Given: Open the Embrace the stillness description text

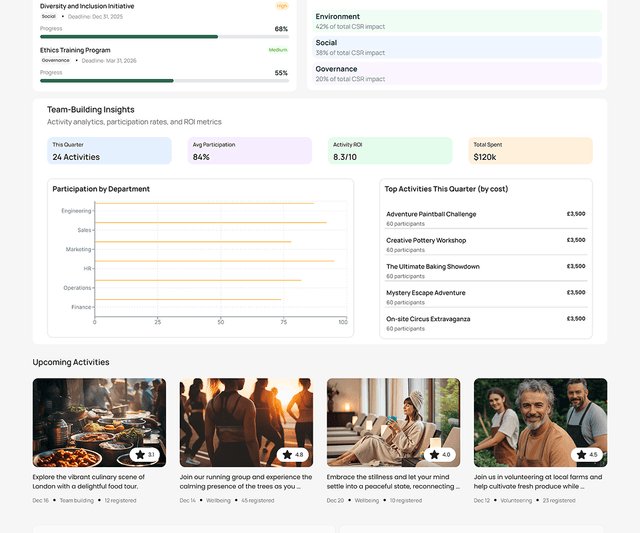Looking at the screenshot, I should pyautogui.click(x=393, y=482).
